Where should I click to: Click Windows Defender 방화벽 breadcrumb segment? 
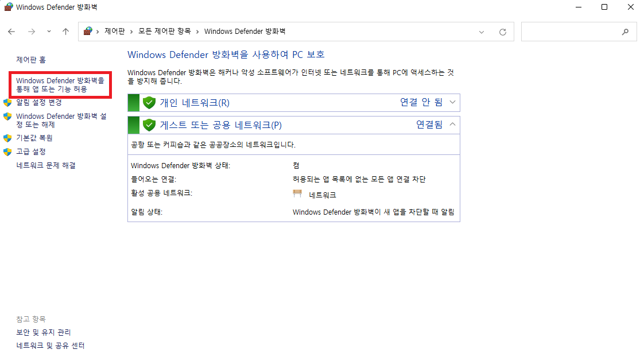[245, 31]
